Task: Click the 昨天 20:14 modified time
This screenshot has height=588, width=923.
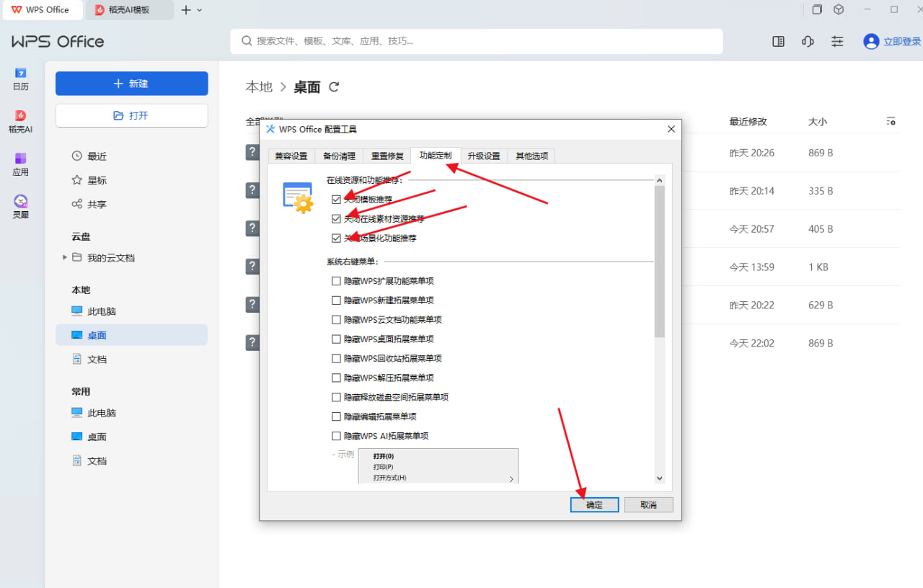Action: point(752,191)
